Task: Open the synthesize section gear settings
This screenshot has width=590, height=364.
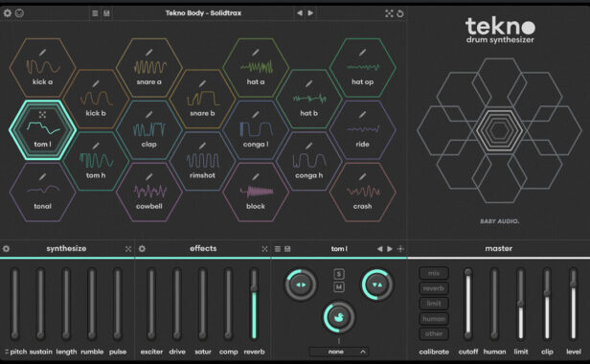Action: click(x=7, y=249)
